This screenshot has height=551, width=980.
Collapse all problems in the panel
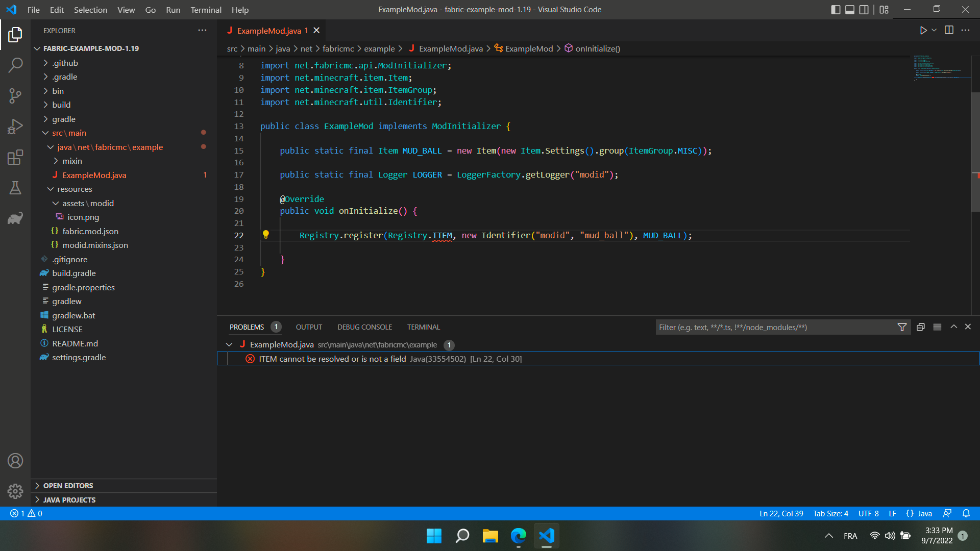pos(921,327)
